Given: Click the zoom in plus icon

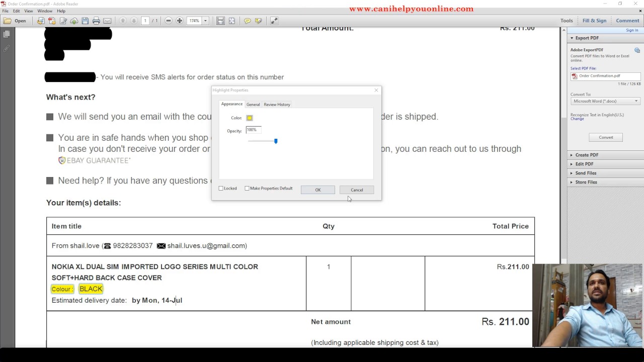Looking at the screenshot, I should pyautogui.click(x=180, y=21).
